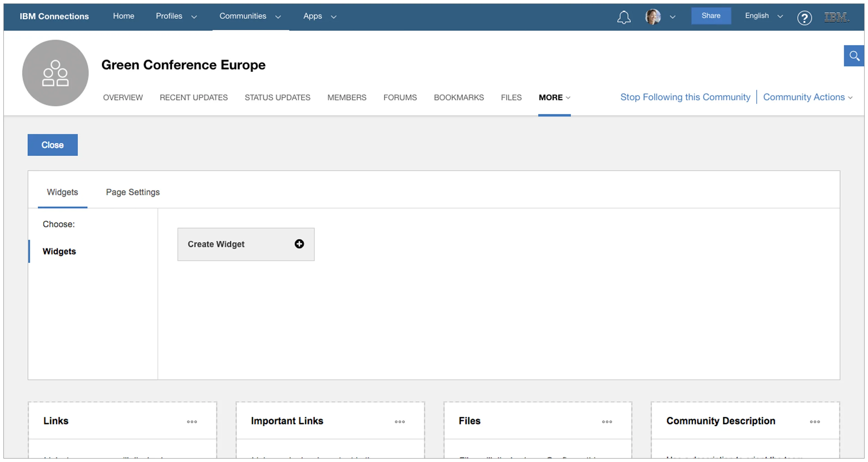Image resolution: width=868 pixels, height=462 pixels.
Task: Expand the Community Actions menu
Action: click(x=807, y=97)
